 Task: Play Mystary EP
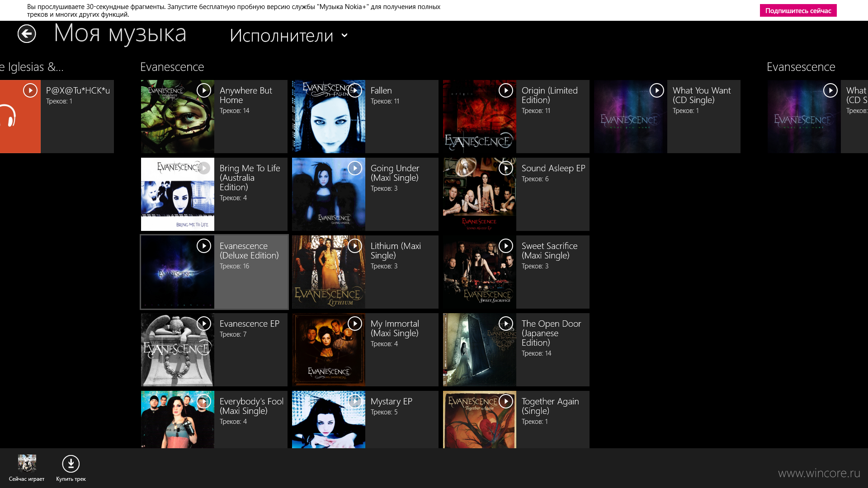coord(355,401)
